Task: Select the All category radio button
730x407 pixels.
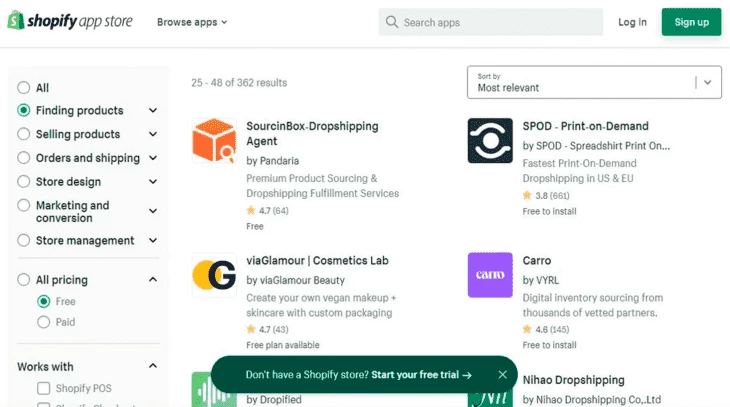Action: pos(23,88)
